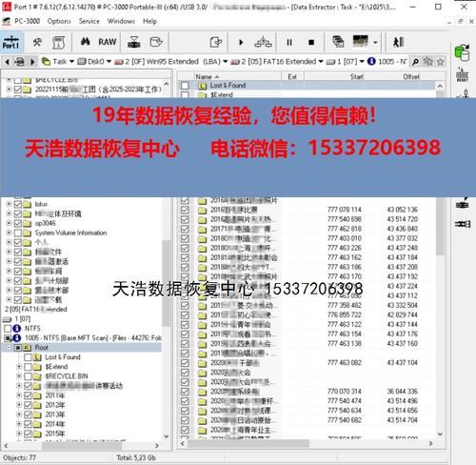
Task: Expand the 2012年 folder tree node
Action: pos(19,405)
